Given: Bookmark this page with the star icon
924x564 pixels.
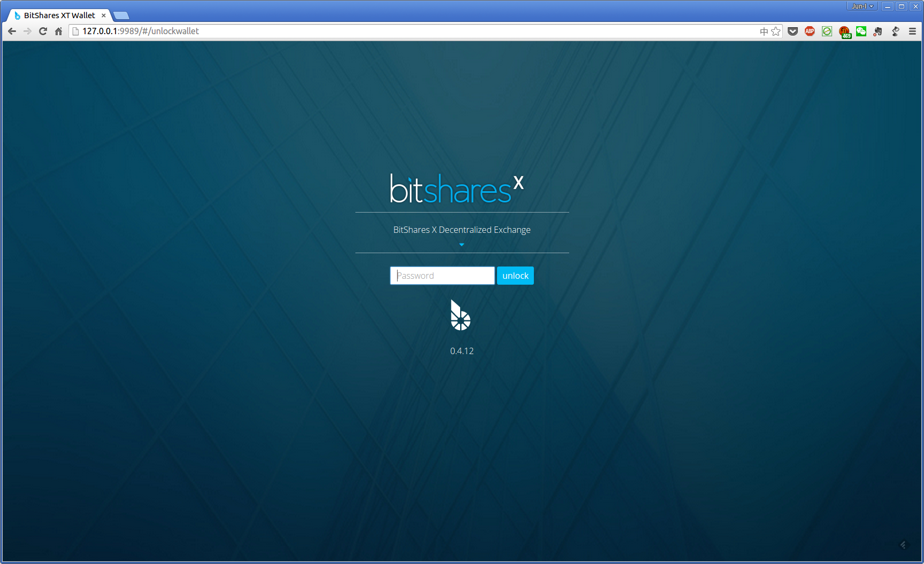Looking at the screenshot, I should 776,32.
